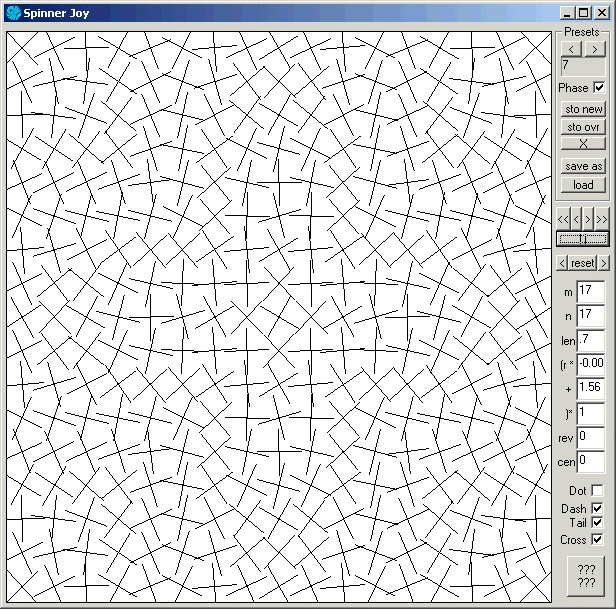616x609 pixels.
Task: Click the fast rewind << button
Action: point(564,218)
